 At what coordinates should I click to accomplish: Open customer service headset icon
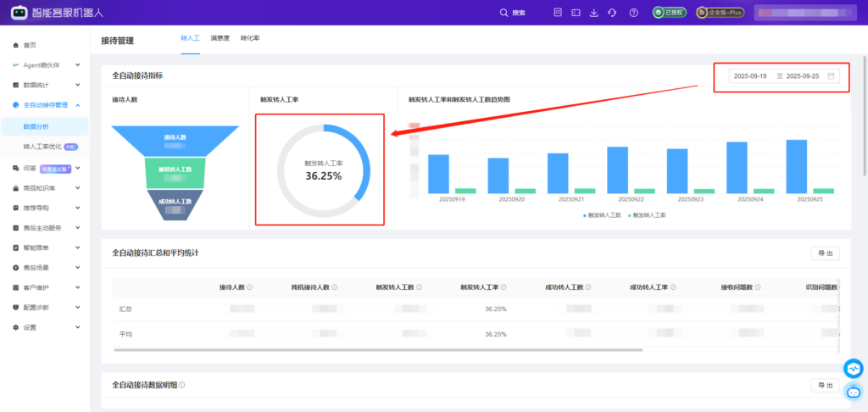click(613, 13)
